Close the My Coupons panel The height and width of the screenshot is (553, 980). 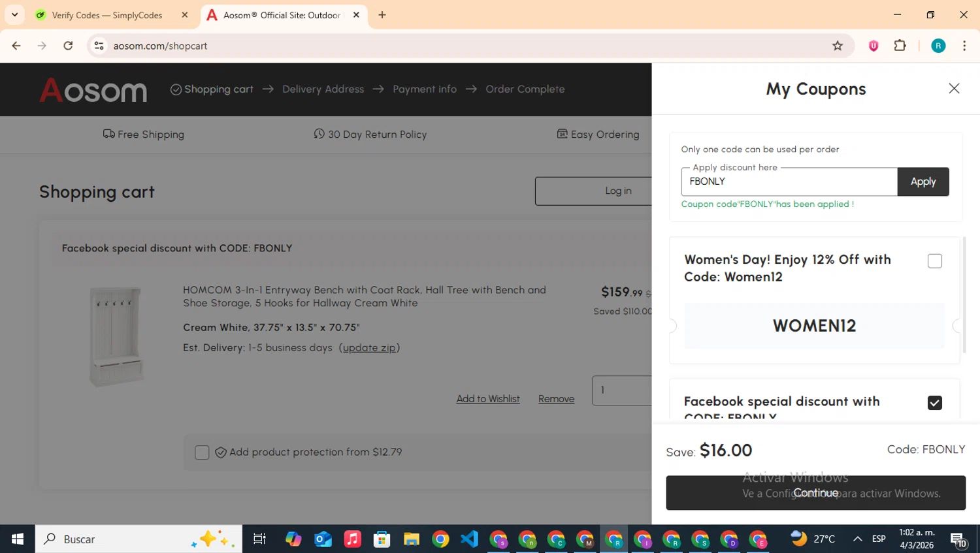(954, 88)
